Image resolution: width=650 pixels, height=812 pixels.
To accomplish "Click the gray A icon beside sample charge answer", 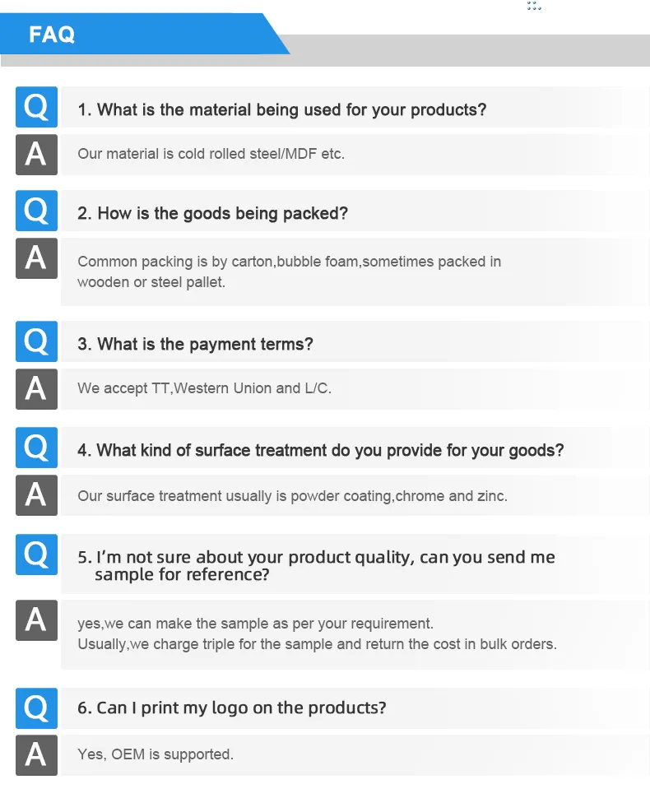I will [x=36, y=620].
